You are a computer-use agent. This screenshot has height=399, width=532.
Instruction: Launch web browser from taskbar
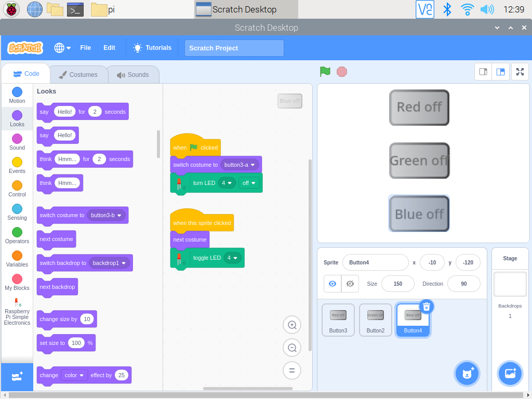click(35, 9)
